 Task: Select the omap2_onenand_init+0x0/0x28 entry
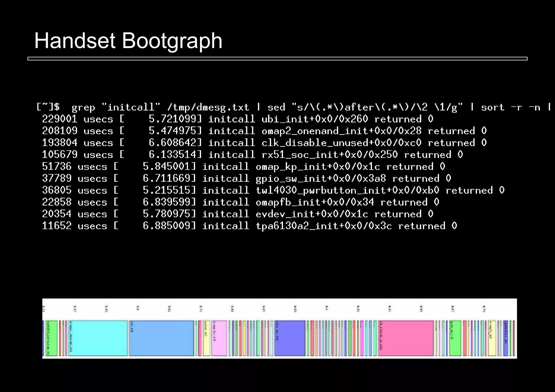pos(341,131)
